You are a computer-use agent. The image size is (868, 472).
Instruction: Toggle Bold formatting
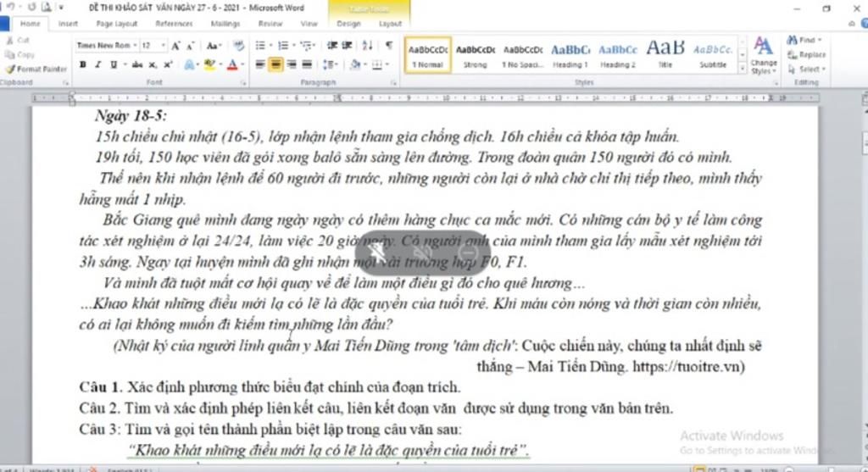pyautogui.click(x=82, y=64)
